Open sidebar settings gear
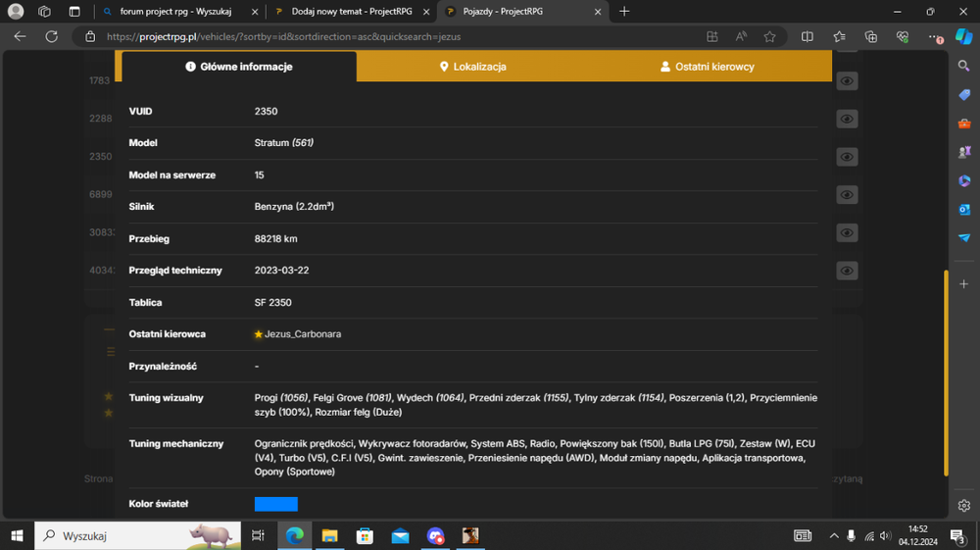Image resolution: width=980 pixels, height=550 pixels. click(x=963, y=506)
